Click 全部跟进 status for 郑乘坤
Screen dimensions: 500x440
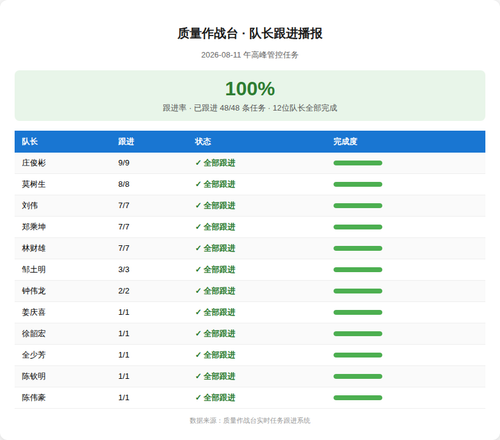[215, 227]
